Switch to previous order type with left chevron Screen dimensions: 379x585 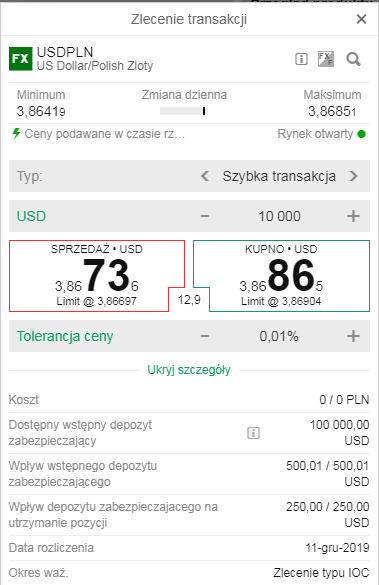point(205,176)
